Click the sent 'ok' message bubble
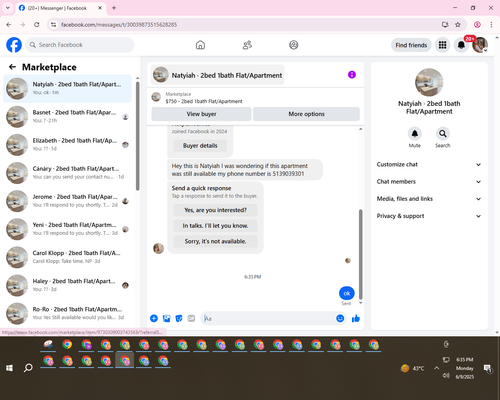500x400 pixels. (x=347, y=293)
